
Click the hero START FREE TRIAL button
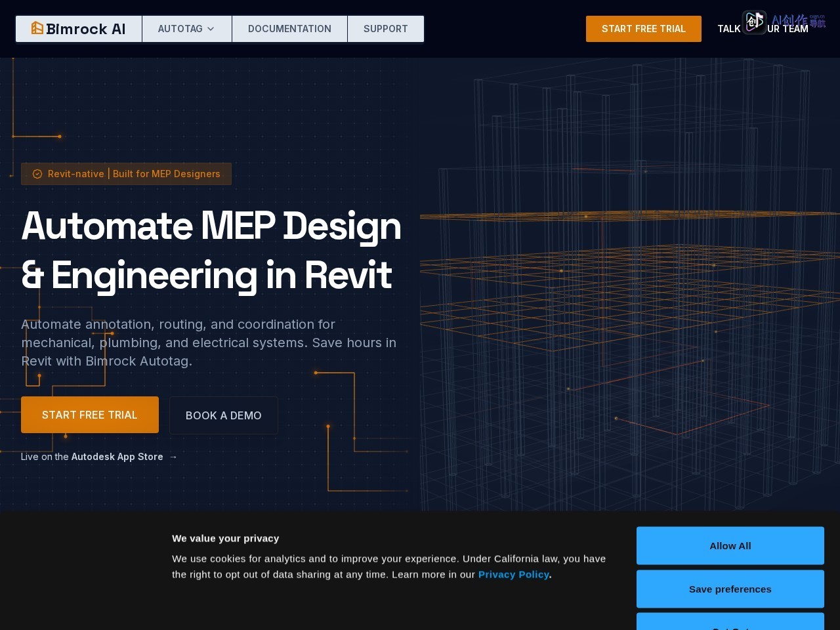tap(90, 415)
